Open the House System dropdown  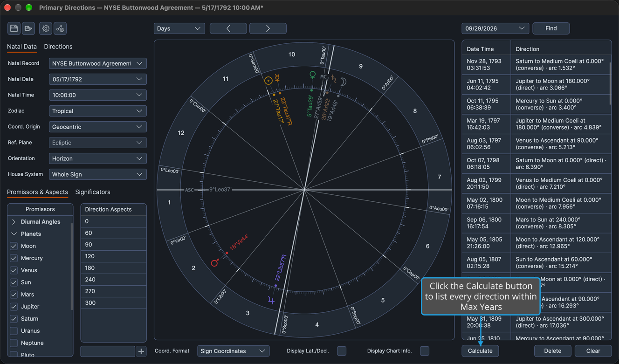[98, 174]
